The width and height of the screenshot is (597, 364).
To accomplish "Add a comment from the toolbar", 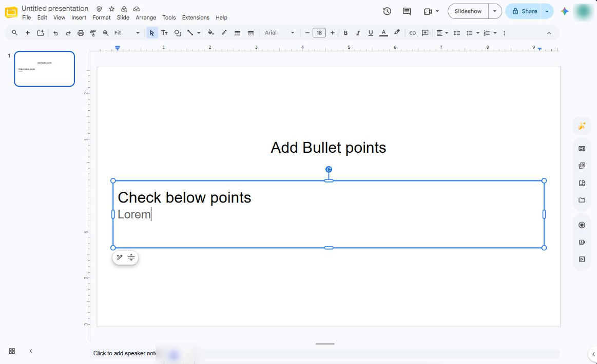I will [x=425, y=33].
